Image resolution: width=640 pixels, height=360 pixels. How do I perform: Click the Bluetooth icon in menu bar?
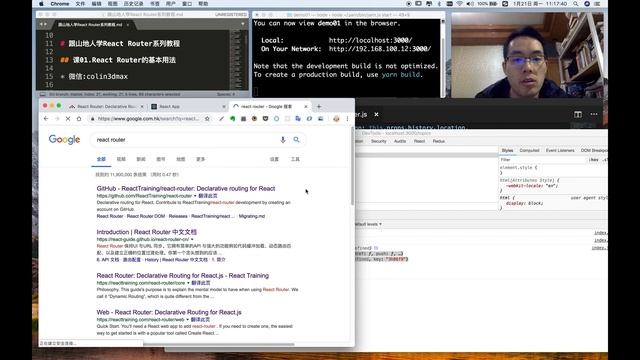click(x=439, y=4)
